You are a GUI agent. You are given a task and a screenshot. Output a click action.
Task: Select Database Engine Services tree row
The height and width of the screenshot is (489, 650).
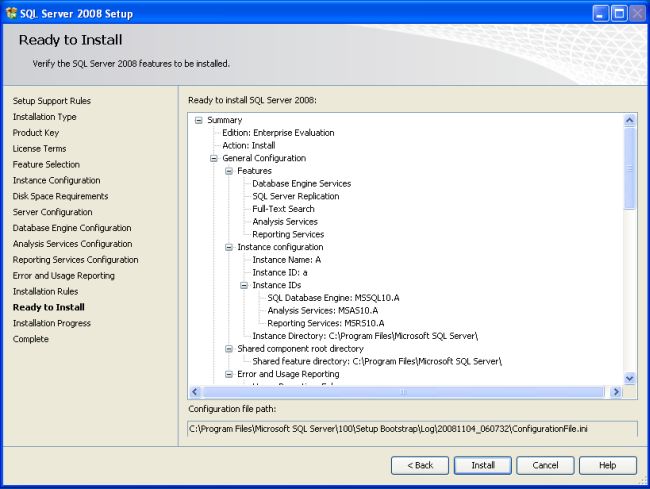click(x=301, y=184)
